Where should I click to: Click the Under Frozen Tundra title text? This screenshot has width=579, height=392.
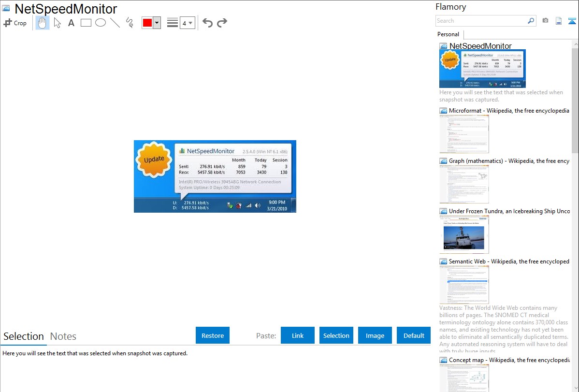(509, 211)
